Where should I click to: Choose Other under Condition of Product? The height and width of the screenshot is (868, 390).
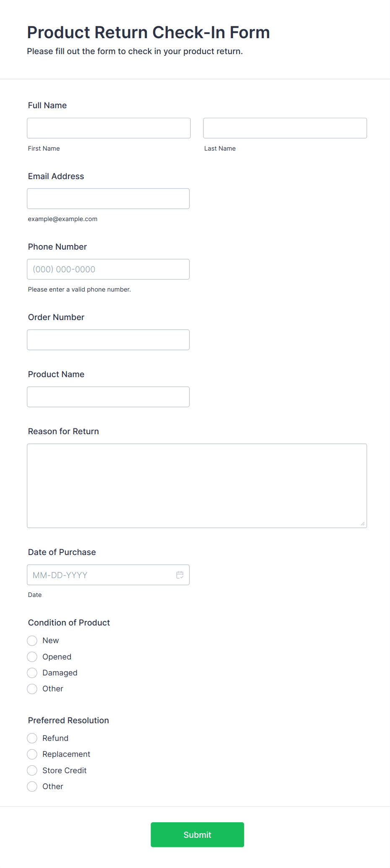tap(32, 688)
